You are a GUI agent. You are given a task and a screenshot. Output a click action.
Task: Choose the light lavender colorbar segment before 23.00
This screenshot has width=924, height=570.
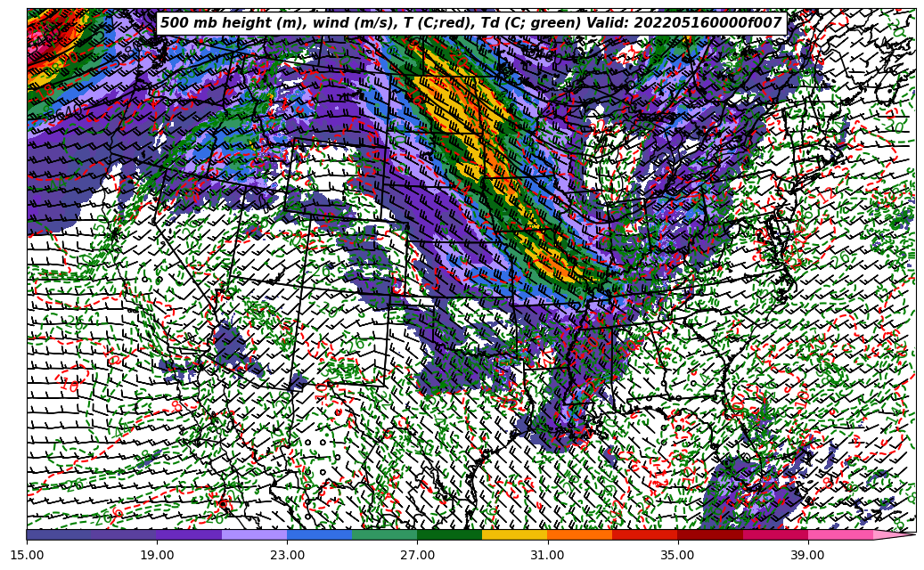pos(254,535)
